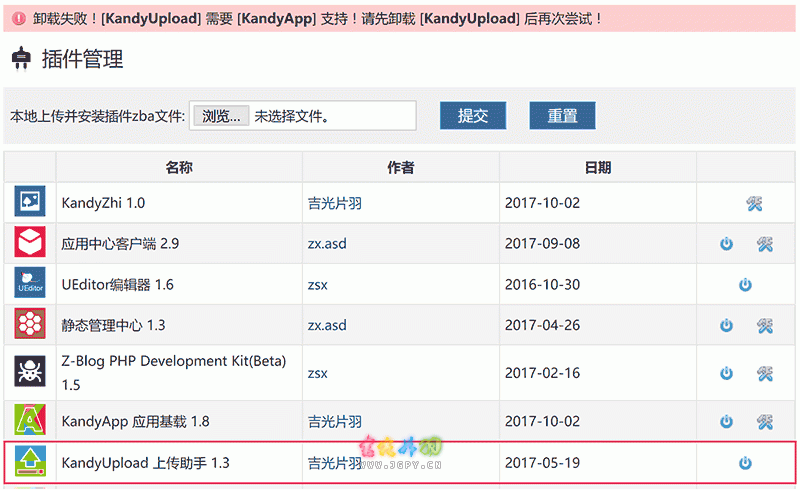Click the UEditor plugin logo icon
The width and height of the screenshot is (800, 490).
click(x=30, y=282)
